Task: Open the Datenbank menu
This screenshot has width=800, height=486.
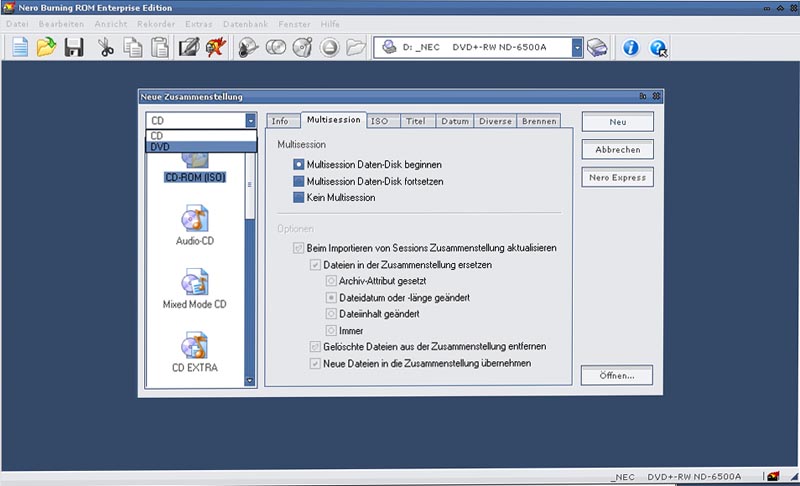Action: point(245,24)
